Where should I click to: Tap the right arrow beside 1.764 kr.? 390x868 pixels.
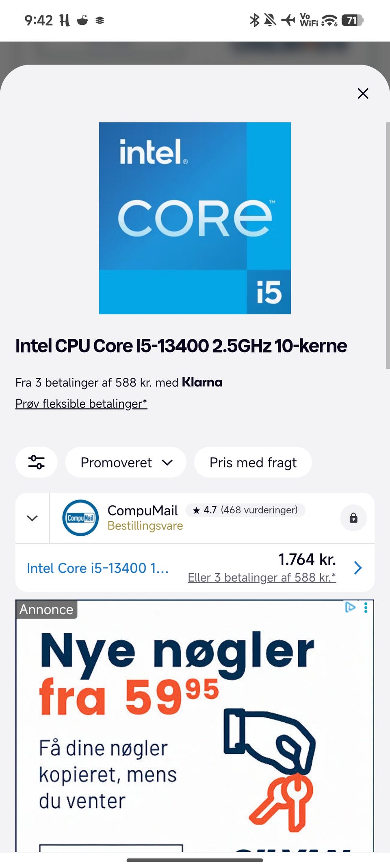pyautogui.click(x=357, y=568)
